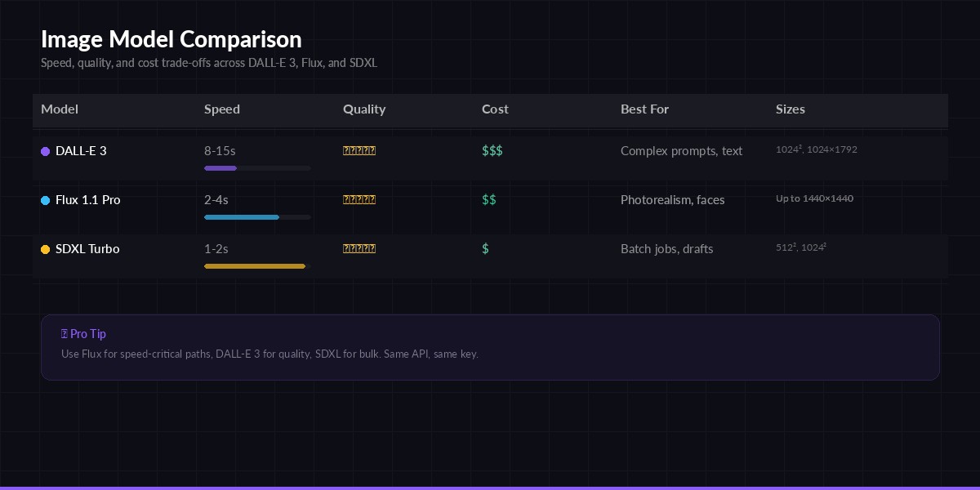980x490 pixels.
Task: Click the star rating for DALL-E 3 quality
Action: (x=359, y=150)
